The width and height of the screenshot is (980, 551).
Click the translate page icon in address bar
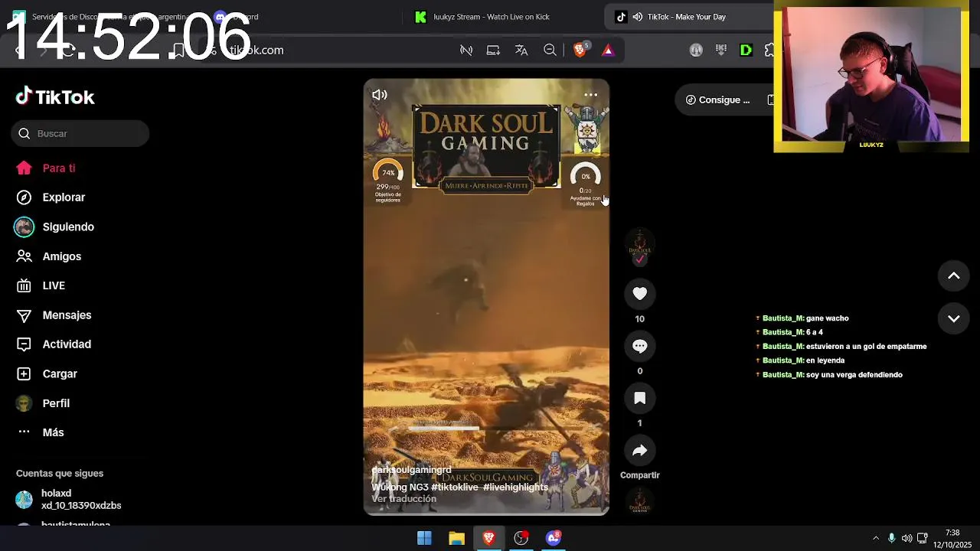[521, 50]
